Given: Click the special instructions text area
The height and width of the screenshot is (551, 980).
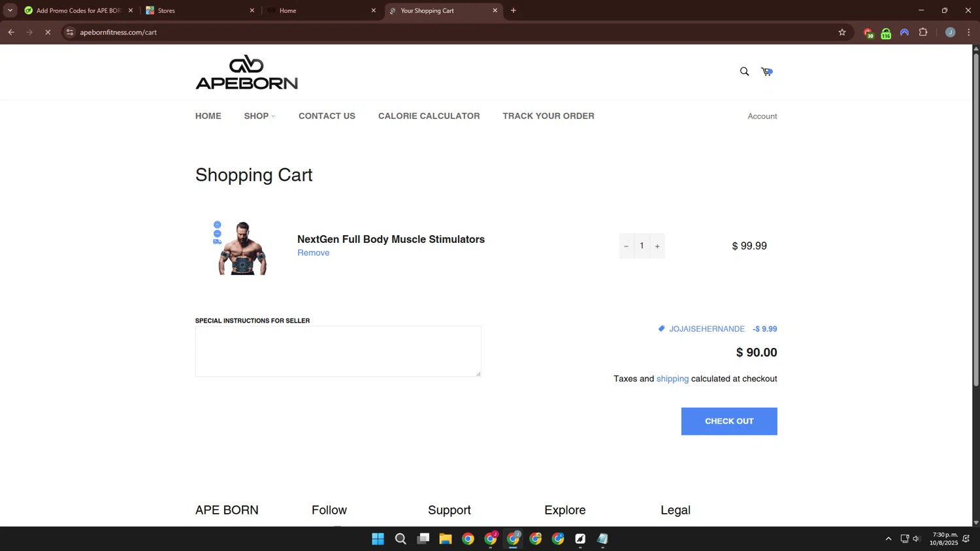Looking at the screenshot, I should pos(338,351).
